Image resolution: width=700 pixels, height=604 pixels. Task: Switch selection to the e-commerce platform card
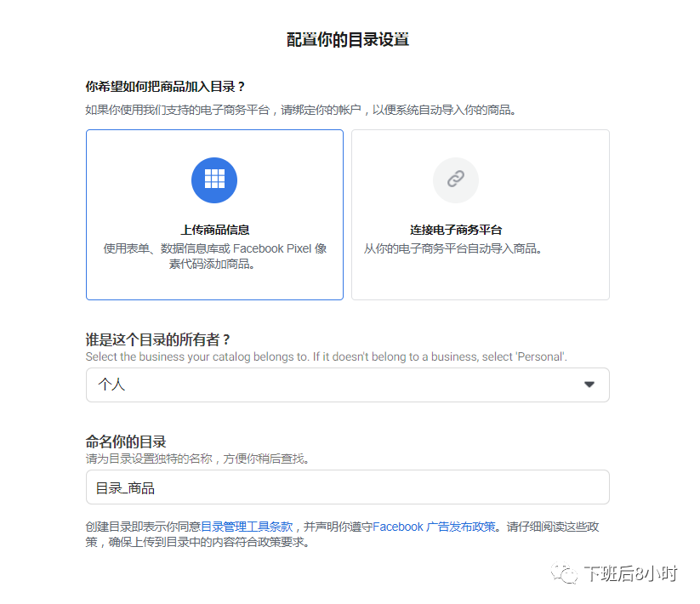pyautogui.click(x=480, y=214)
